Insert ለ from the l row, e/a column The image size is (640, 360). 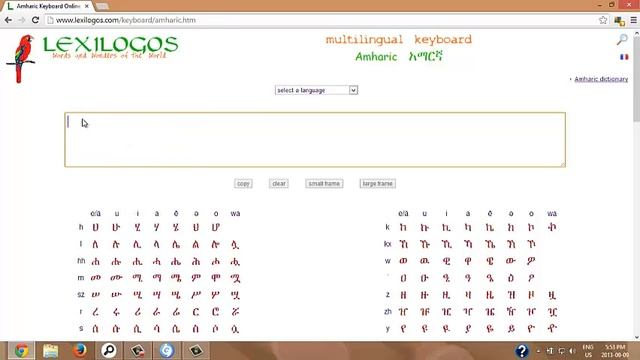96,244
